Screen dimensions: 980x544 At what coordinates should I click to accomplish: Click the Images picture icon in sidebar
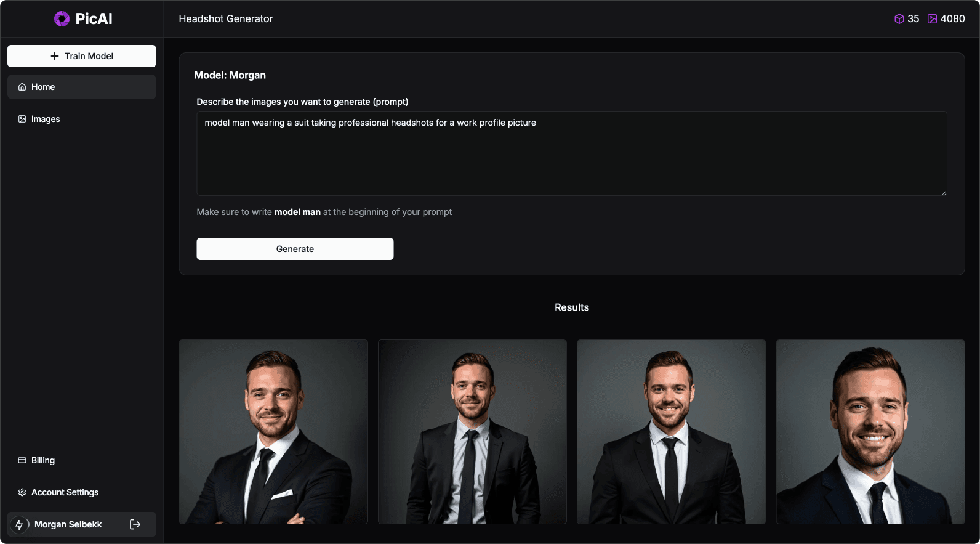(22, 119)
